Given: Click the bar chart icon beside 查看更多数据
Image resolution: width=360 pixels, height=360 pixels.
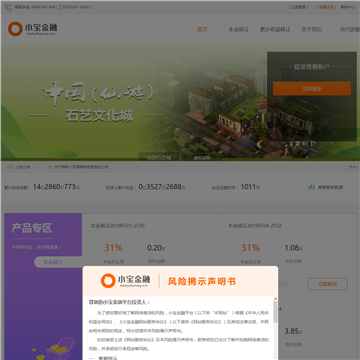Looking at the screenshot, I should 312,187.
